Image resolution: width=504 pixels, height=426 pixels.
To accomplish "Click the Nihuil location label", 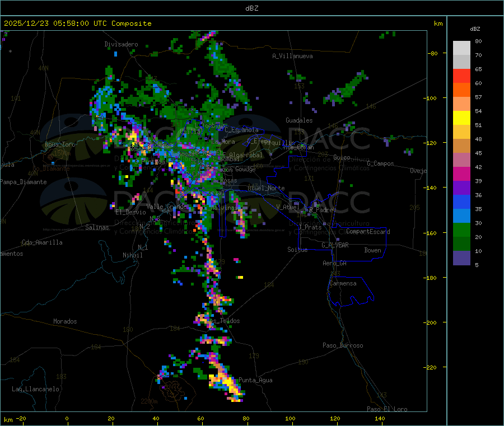I will coord(132,255).
